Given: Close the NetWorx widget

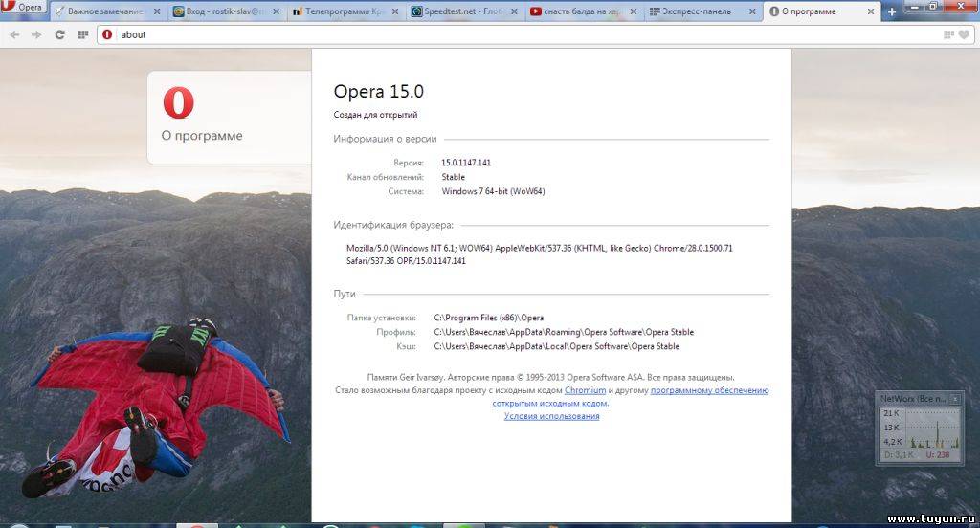Looking at the screenshot, I should point(956,399).
